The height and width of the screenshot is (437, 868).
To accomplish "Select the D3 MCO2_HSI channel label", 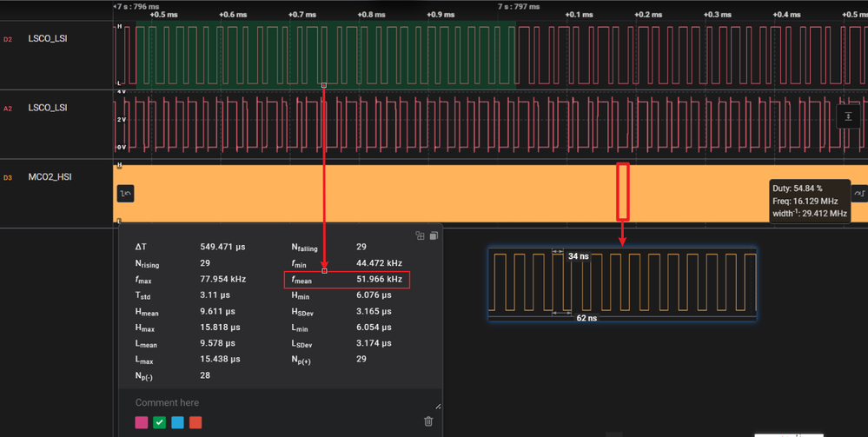I will (50, 177).
